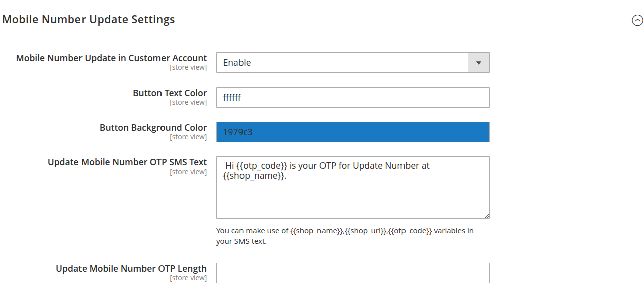The width and height of the screenshot is (644, 300).
Task: Click the [store view] text under Button Background Color
Action: pyautogui.click(x=188, y=137)
